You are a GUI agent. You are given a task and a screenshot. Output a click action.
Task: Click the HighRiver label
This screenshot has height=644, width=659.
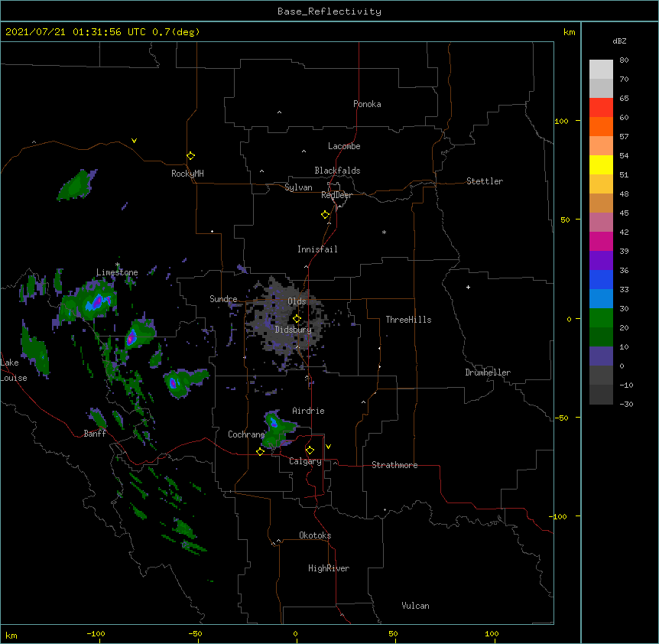(329, 568)
